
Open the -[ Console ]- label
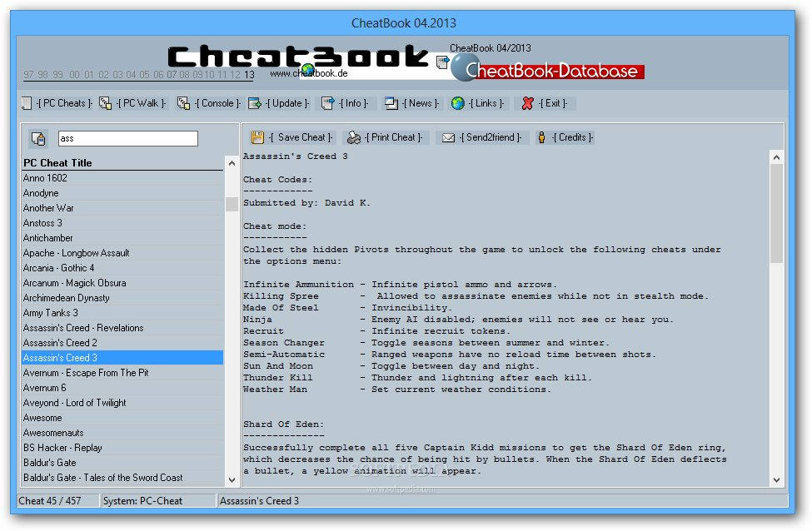pos(217,103)
